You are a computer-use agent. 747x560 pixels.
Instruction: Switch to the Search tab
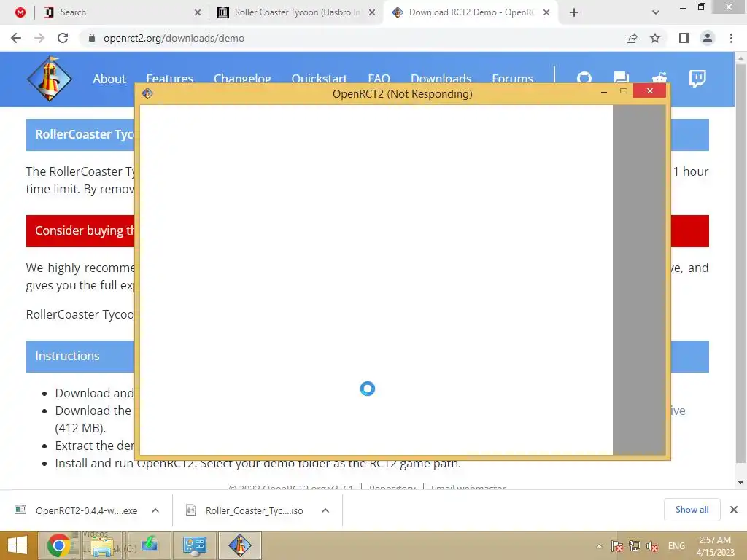pyautogui.click(x=122, y=12)
